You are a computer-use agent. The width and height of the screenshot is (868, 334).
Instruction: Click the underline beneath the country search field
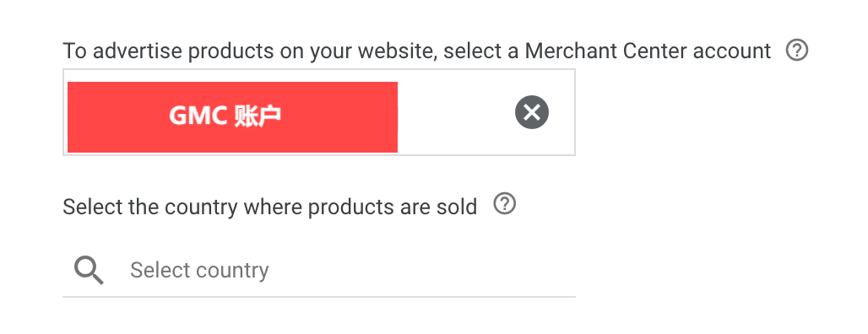[319, 296]
